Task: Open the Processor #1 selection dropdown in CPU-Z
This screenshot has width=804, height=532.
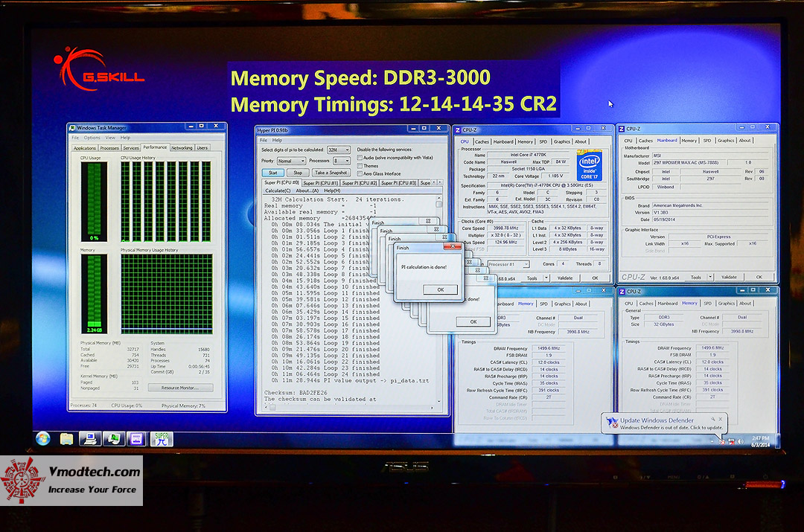Action: click(x=508, y=264)
